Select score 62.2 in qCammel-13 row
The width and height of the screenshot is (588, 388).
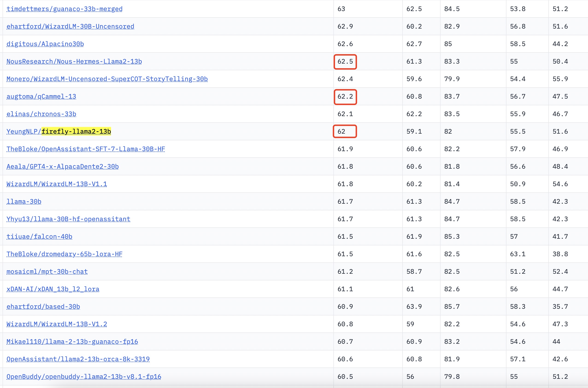345,97
